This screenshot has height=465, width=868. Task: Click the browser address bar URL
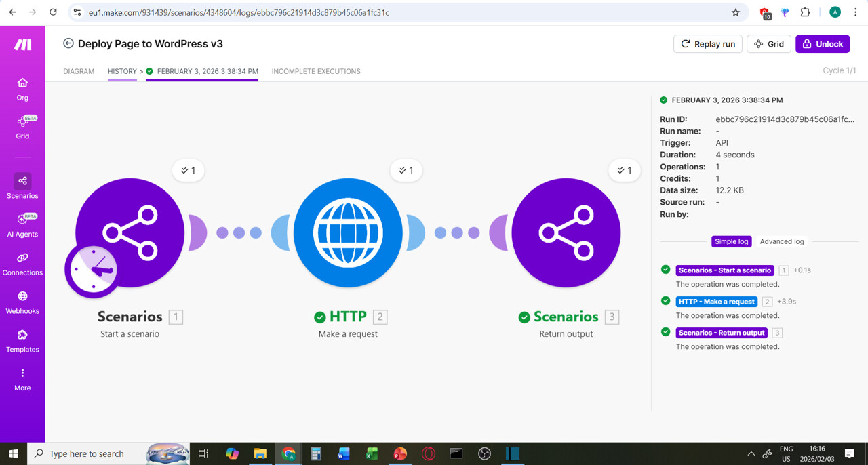click(x=239, y=12)
